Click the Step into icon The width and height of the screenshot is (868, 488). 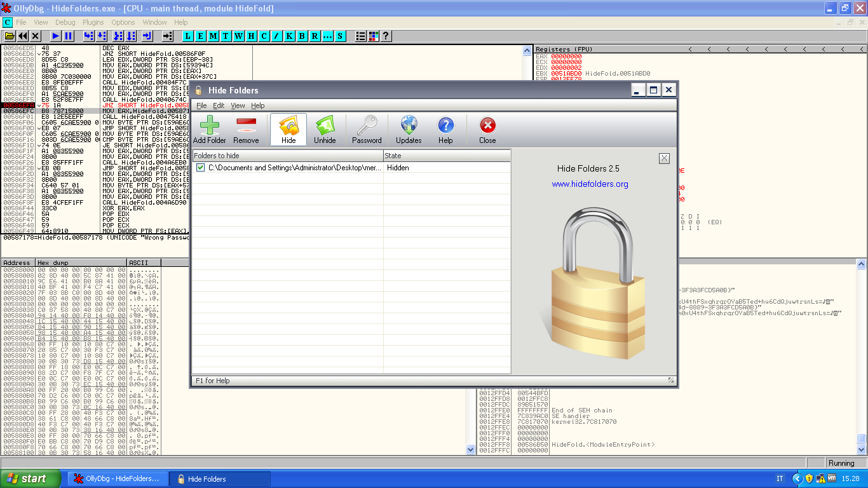click(88, 36)
